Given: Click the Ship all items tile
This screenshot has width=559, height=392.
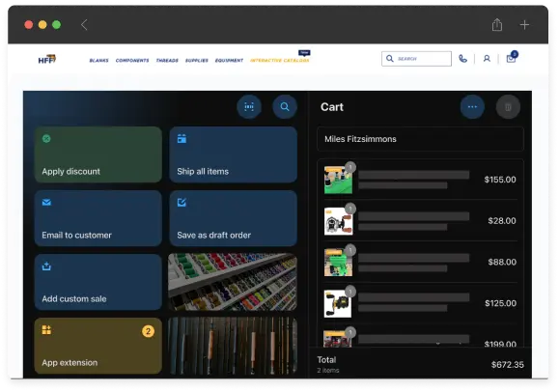Looking at the screenshot, I should click(233, 154).
